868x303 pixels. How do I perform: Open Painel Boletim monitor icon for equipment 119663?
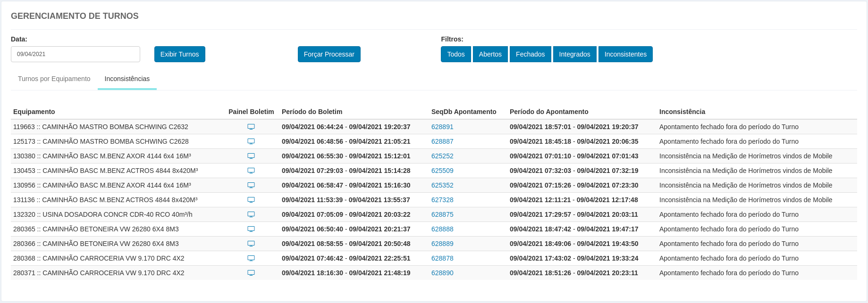pyautogui.click(x=251, y=127)
